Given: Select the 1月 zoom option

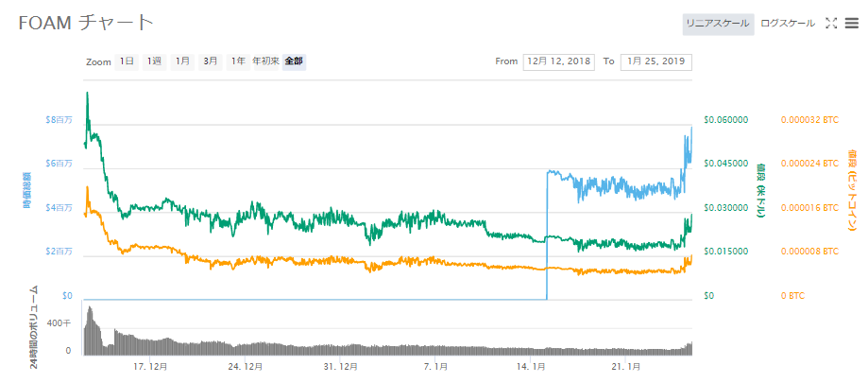Looking at the screenshot, I should [x=182, y=61].
